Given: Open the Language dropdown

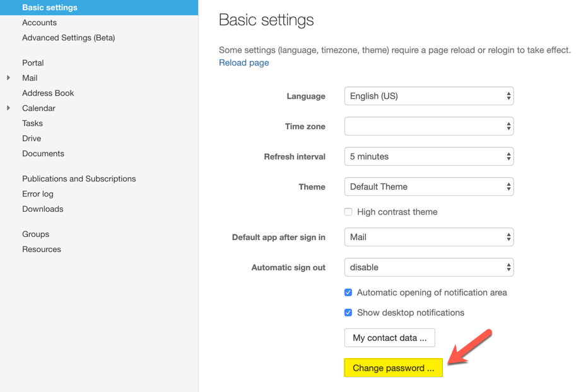Looking at the screenshot, I should click(x=429, y=96).
